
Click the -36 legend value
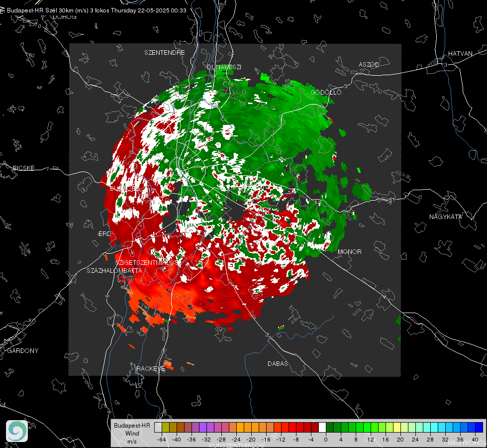[x=191, y=440]
